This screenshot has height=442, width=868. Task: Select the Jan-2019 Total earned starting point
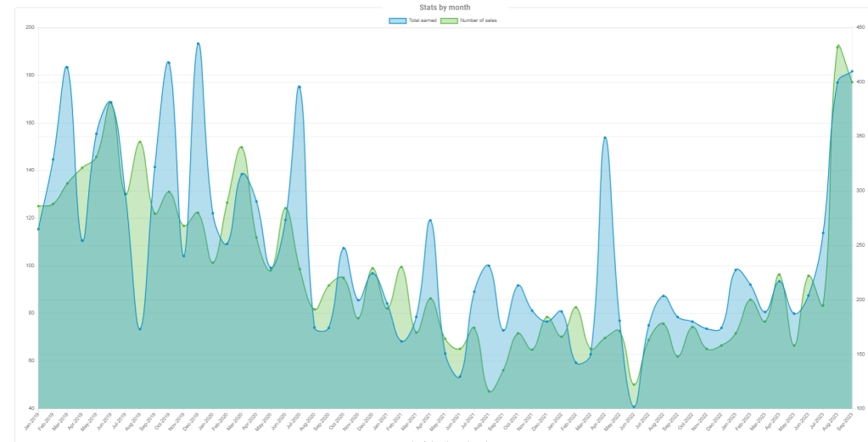click(x=38, y=229)
